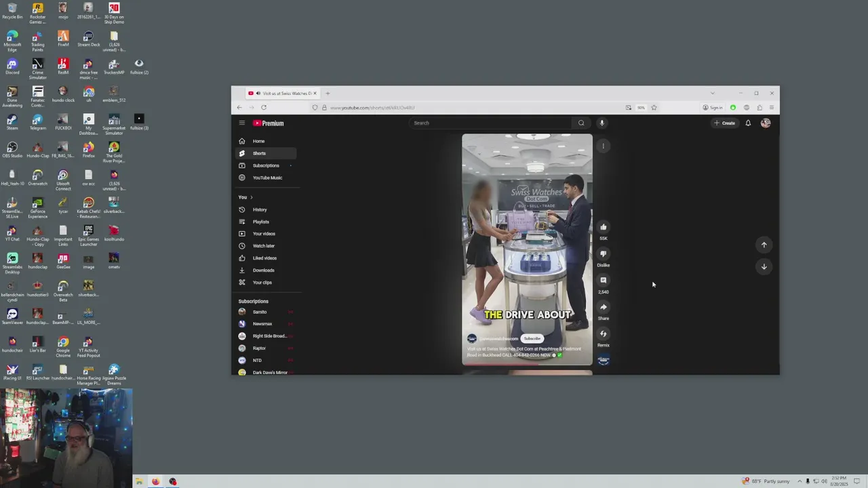Go to next Short arrow
Viewport: 868px width, 488px height.
(764, 266)
